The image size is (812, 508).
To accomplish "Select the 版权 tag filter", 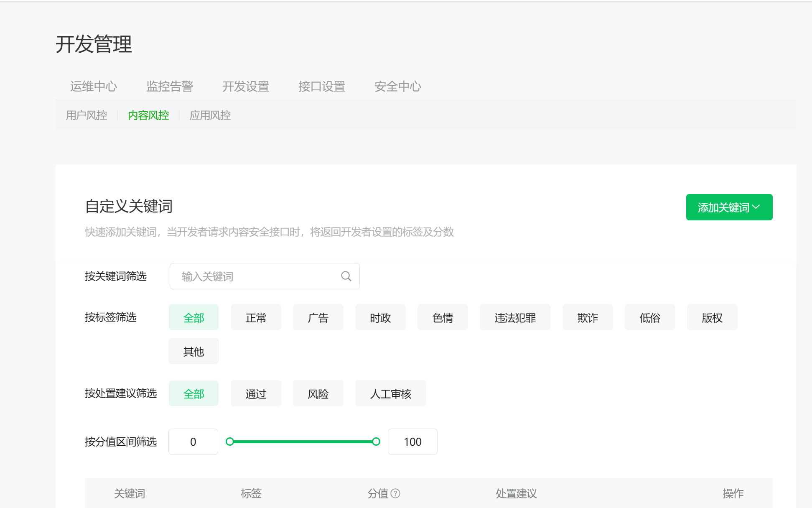I will 712,318.
